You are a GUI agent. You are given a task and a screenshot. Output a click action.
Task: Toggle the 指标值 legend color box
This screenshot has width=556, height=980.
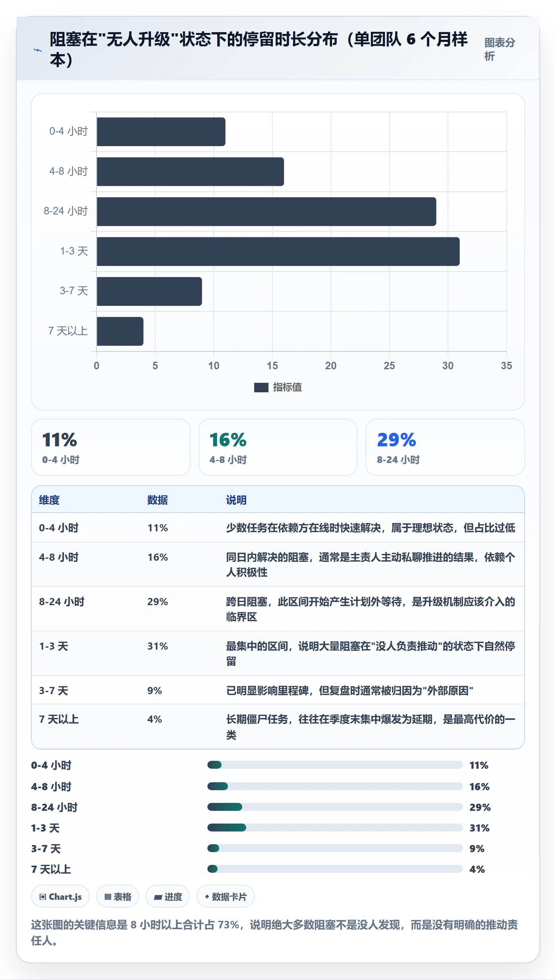[x=261, y=388]
